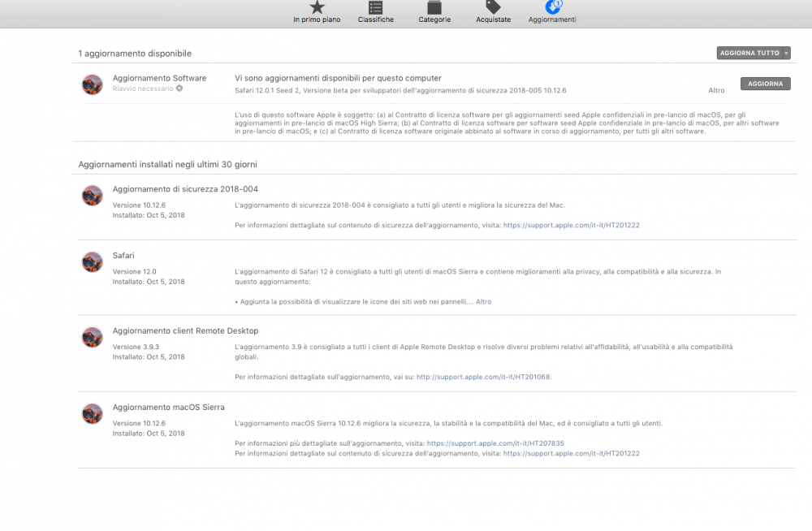The height and width of the screenshot is (531, 812).
Task: Open the support.apple.com HT201068 link
Action: coord(483,377)
